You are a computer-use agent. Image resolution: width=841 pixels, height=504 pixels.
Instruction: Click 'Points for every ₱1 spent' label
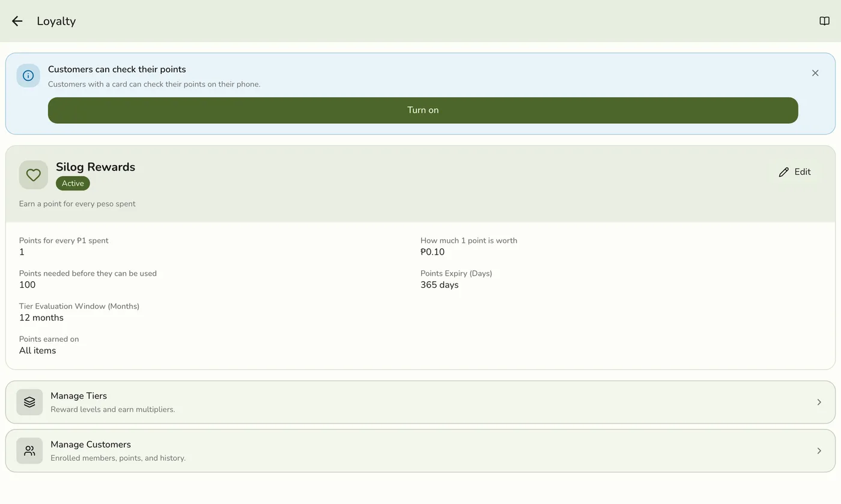pyautogui.click(x=64, y=240)
